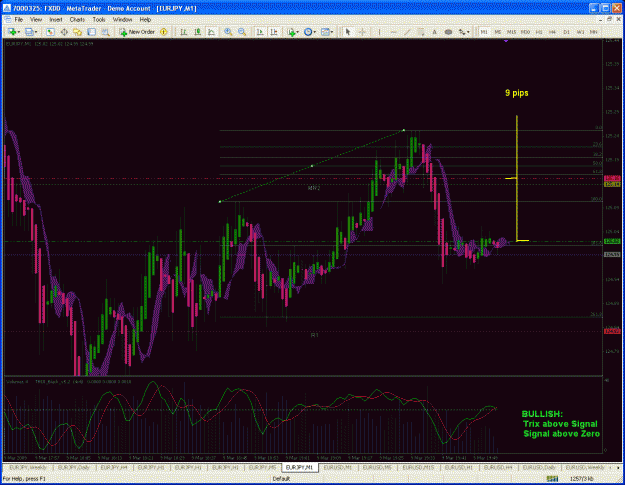Toggle the Data Window panel

point(64,32)
